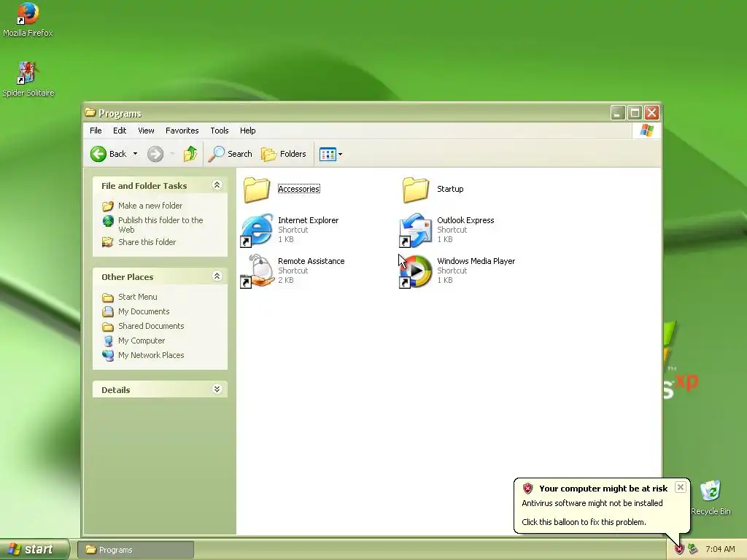This screenshot has height=560, width=747.
Task: Go up one folder level
Action: 190,154
